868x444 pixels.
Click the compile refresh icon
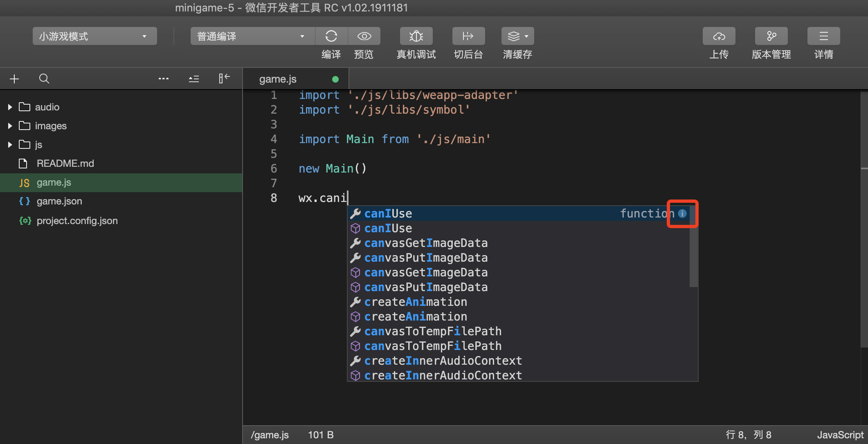click(x=331, y=36)
